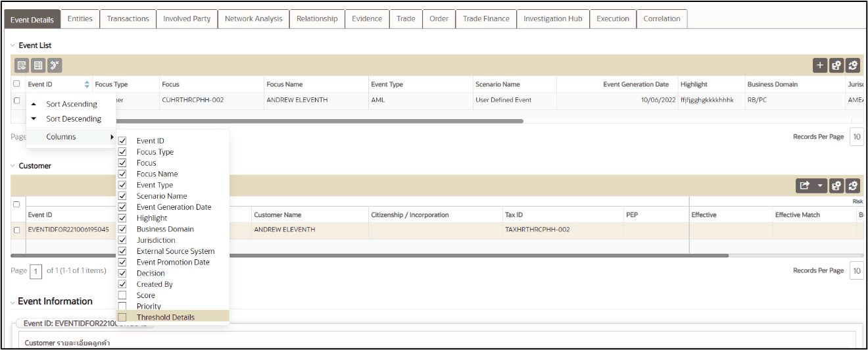Click first grid-view icon in Event List toolbar

[x=22, y=65]
